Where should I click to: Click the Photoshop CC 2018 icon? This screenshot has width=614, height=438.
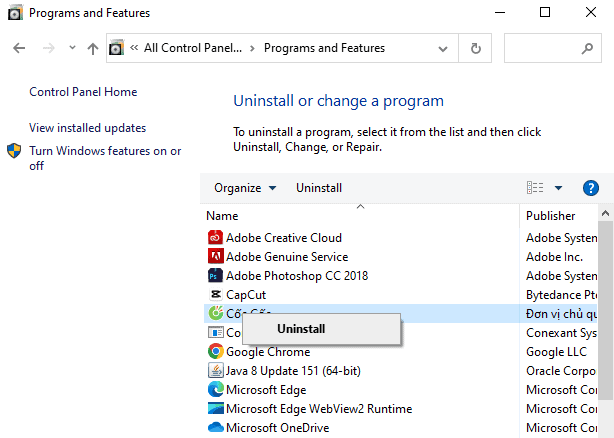click(215, 276)
